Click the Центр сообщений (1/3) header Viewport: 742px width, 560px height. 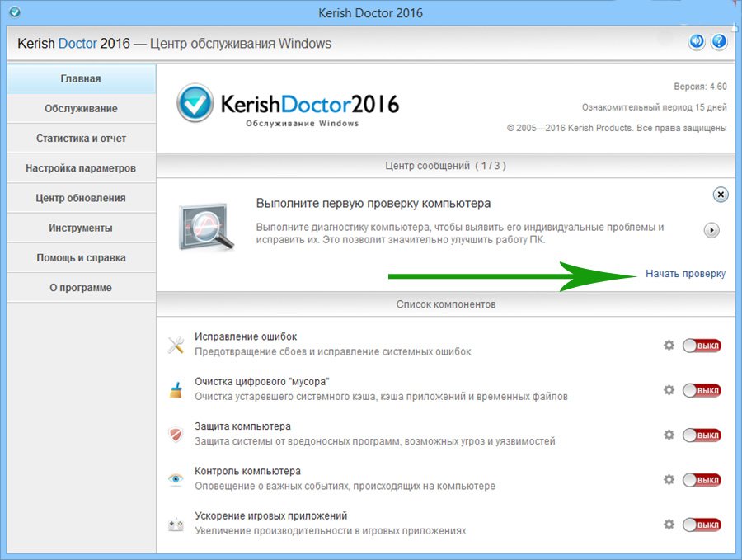coord(445,166)
